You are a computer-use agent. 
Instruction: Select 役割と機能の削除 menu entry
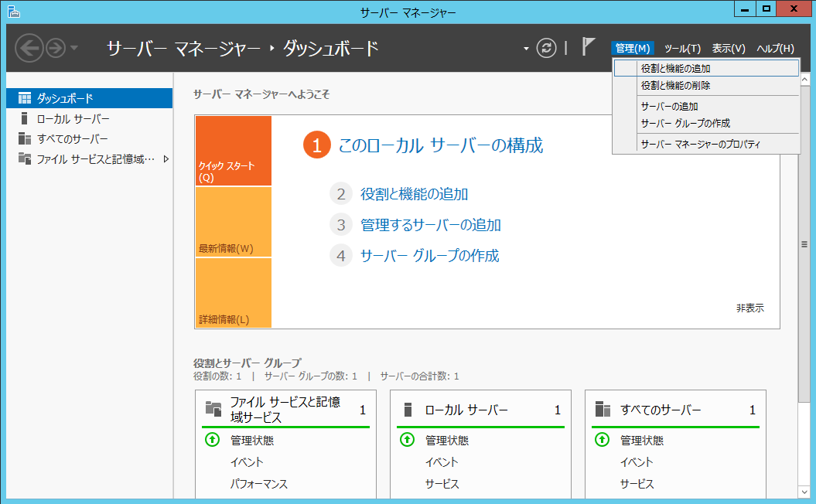pos(675,86)
